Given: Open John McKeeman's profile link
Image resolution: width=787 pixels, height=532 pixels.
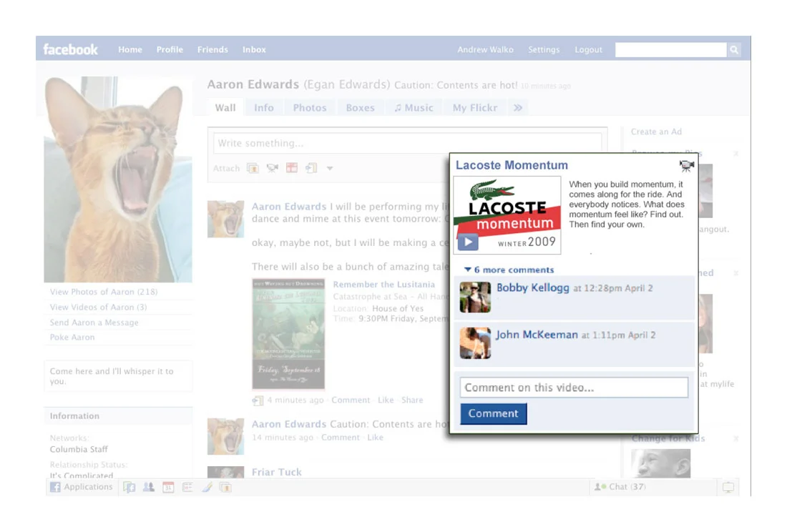Looking at the screenshot, I should click(x=537, y=335).
